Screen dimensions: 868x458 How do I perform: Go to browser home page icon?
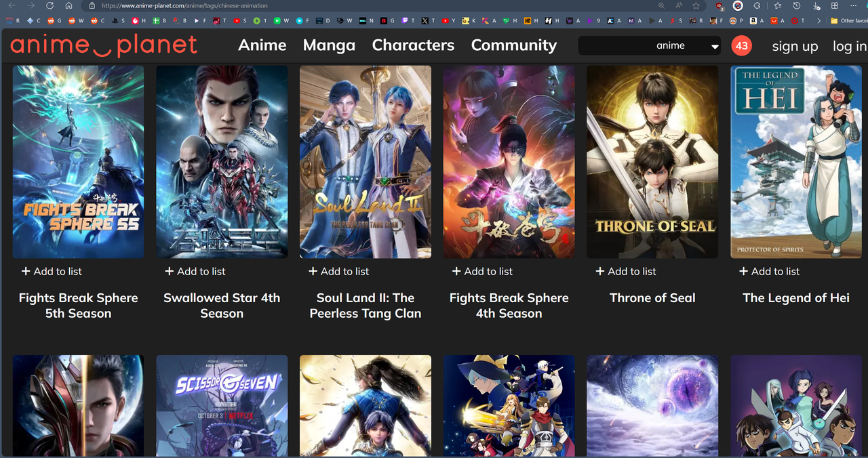point(68,5)
